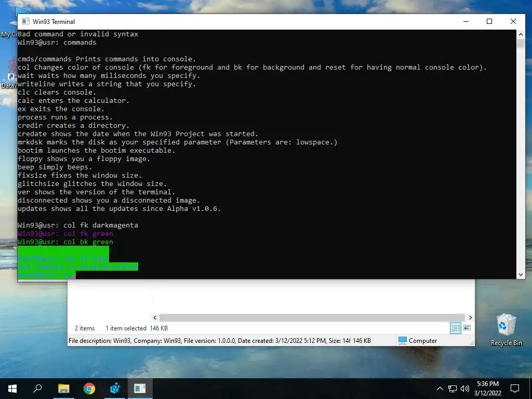Image resolution: width=532 pixels, height=399 pixels.
Task: Click the Win93 Terminal title bar icon
Action: click(25, 21)
